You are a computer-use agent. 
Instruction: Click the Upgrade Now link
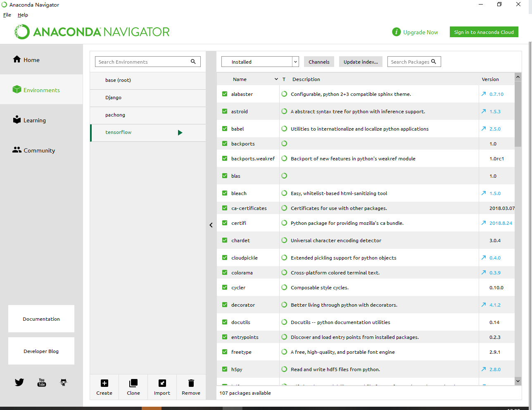point(420,32)
